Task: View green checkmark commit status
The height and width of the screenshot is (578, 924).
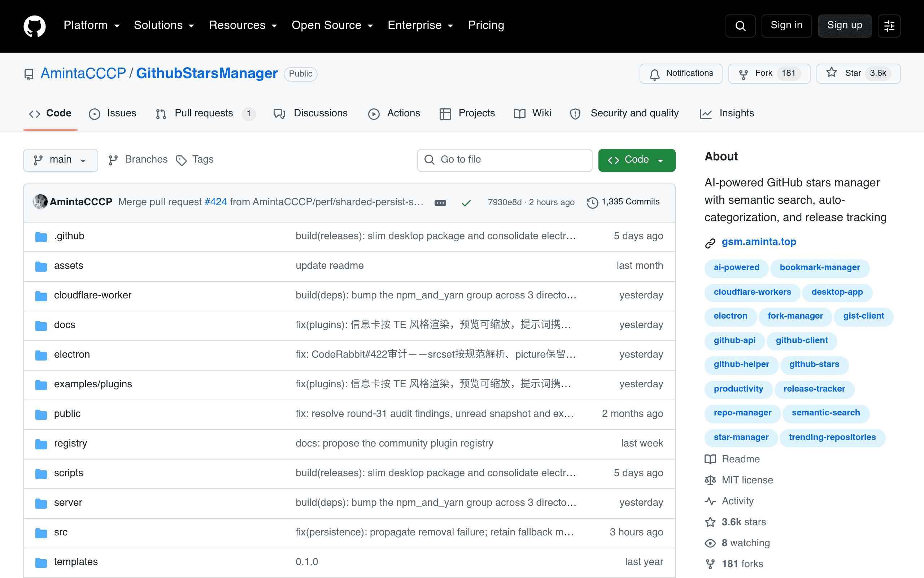Action: tap(466, 203)
